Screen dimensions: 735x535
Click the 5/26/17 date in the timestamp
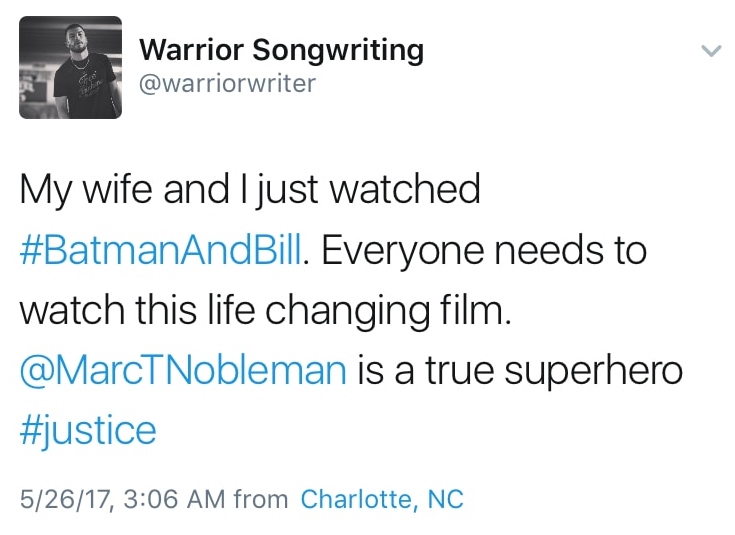[60, 498]
